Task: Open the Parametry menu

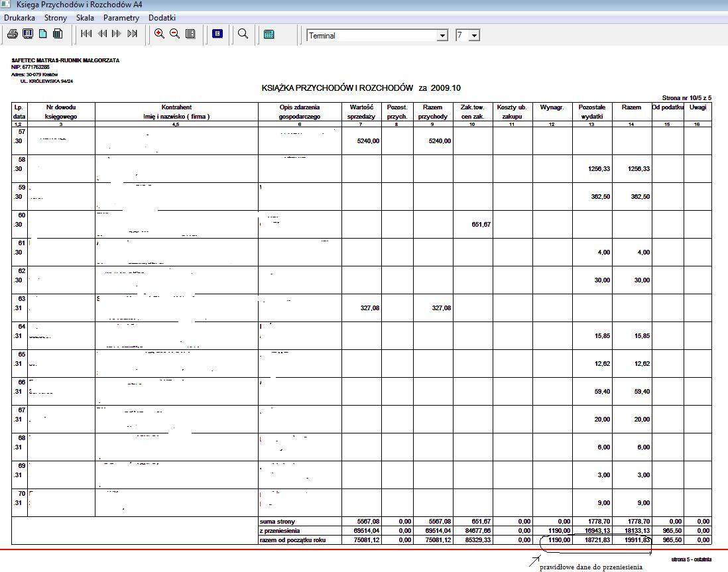Action: (x=121, y=18)
